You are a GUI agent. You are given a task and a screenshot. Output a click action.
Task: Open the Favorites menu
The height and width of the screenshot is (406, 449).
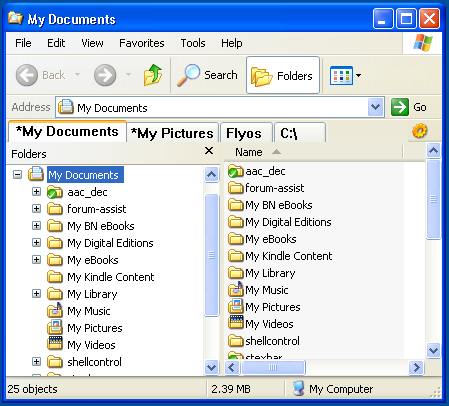point(142,43)
